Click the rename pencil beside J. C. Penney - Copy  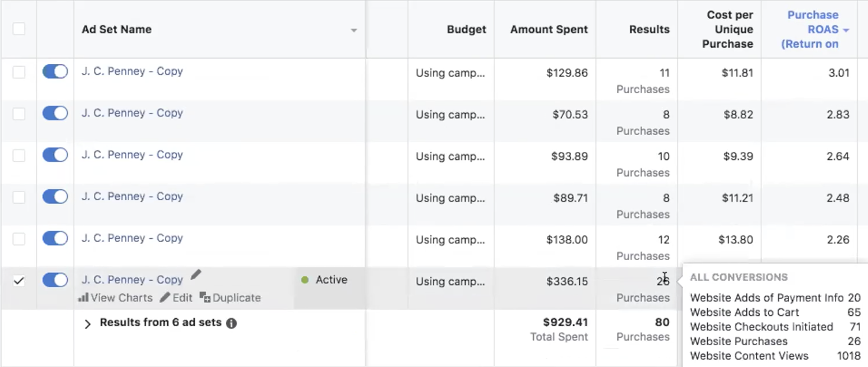(x=195, y=275)
